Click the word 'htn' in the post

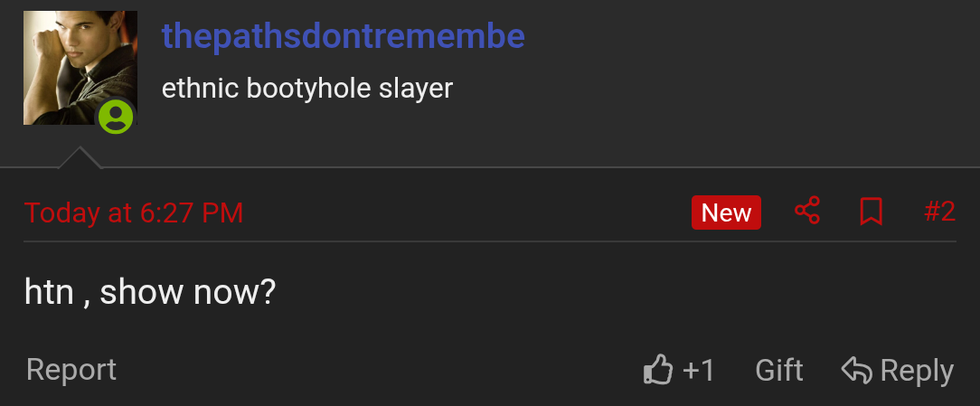tap(49, 292)
